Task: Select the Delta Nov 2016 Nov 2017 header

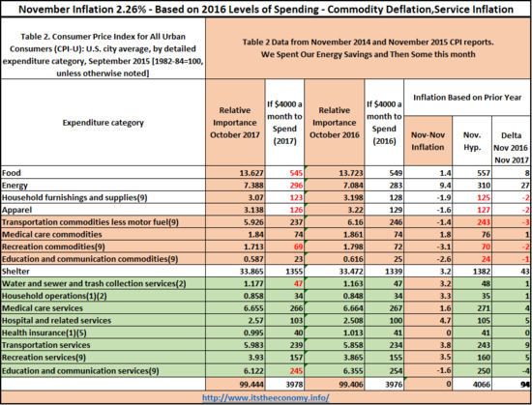Action: coord(512,148)
